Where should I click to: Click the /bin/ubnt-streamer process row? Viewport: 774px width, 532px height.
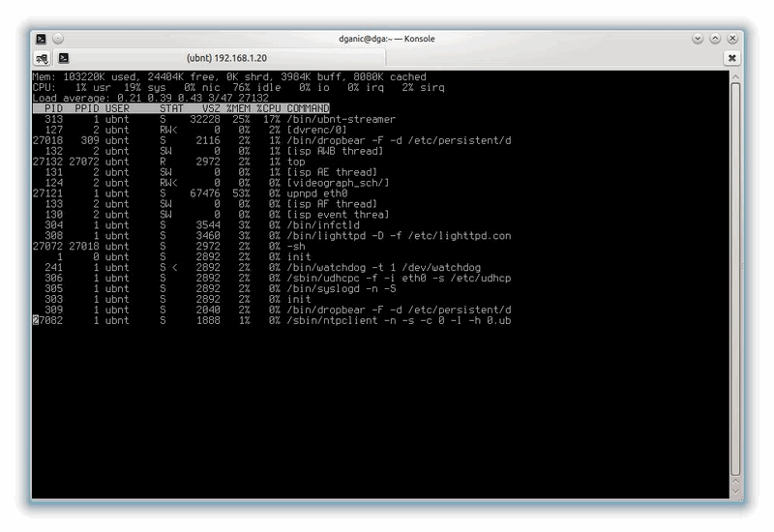click(214, 119)
